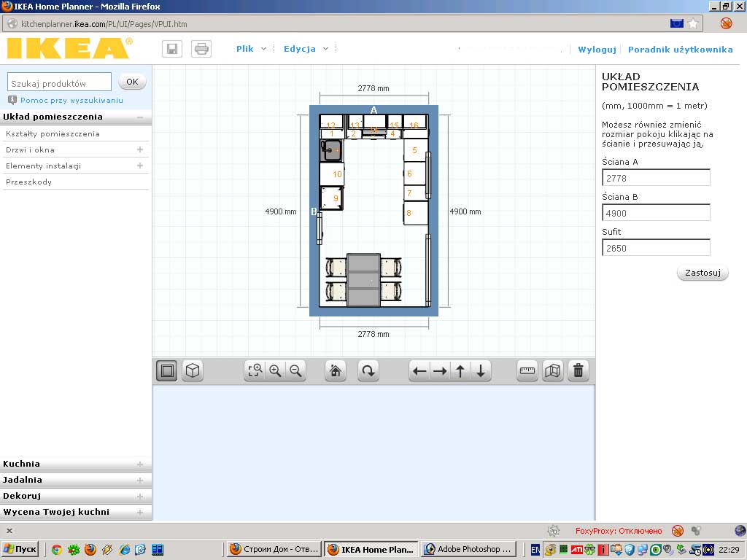Delete selected item with trash icon

578,370
